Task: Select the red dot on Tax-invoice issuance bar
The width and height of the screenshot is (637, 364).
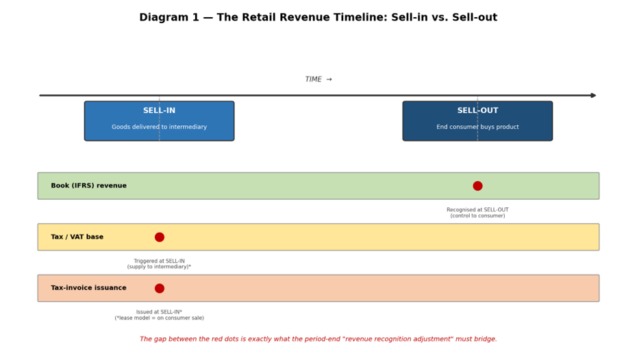Action: pyautogui.click(x=159, y=288)
